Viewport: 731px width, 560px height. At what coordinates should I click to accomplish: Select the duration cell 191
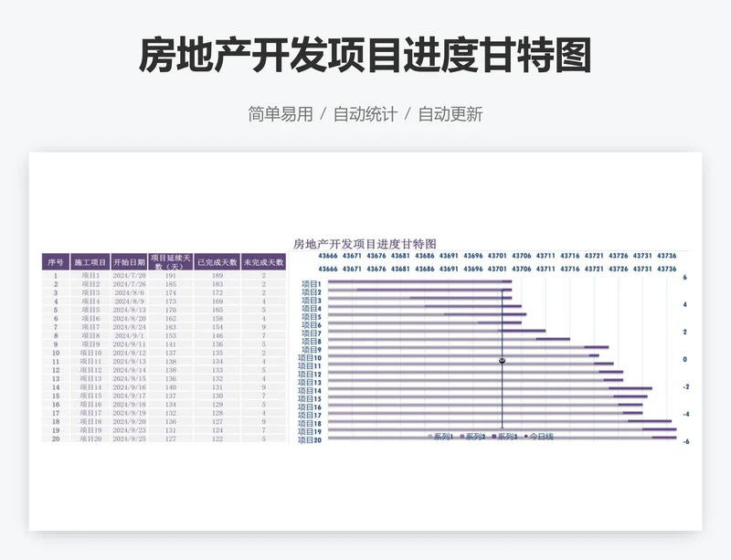[x=171, y=276]
